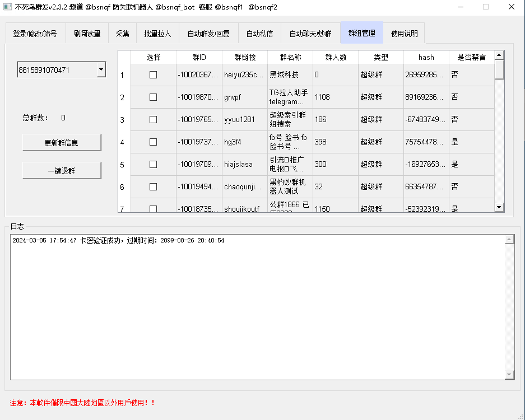Select the 登录/修改/筛号 tab

click(x=35, y=34)
